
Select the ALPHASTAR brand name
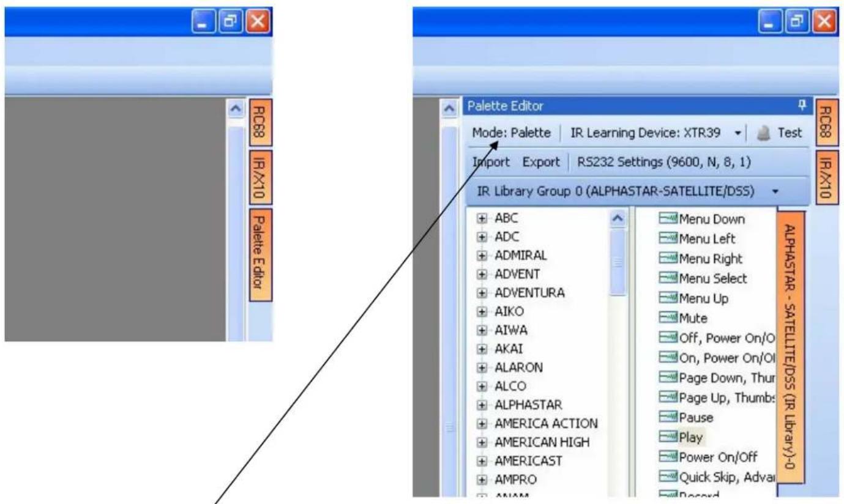point(529,405)
